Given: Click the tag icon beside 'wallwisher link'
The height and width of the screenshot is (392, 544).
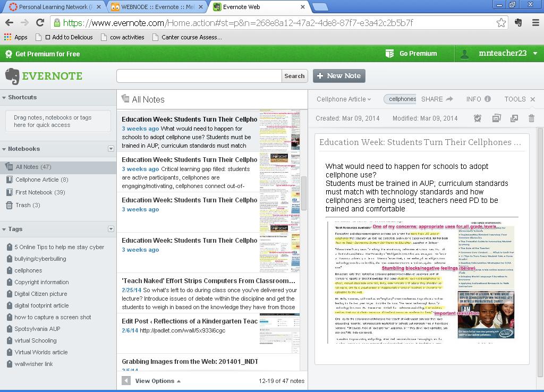Looking at the screenshot, I should (10, 364).
